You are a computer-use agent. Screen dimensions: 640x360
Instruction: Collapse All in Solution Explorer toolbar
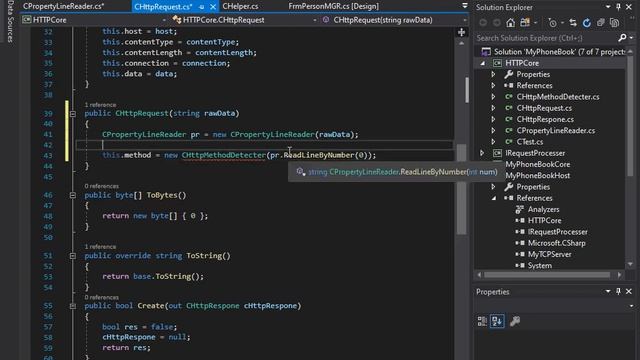pyautogui.click(x=600, y=23)
